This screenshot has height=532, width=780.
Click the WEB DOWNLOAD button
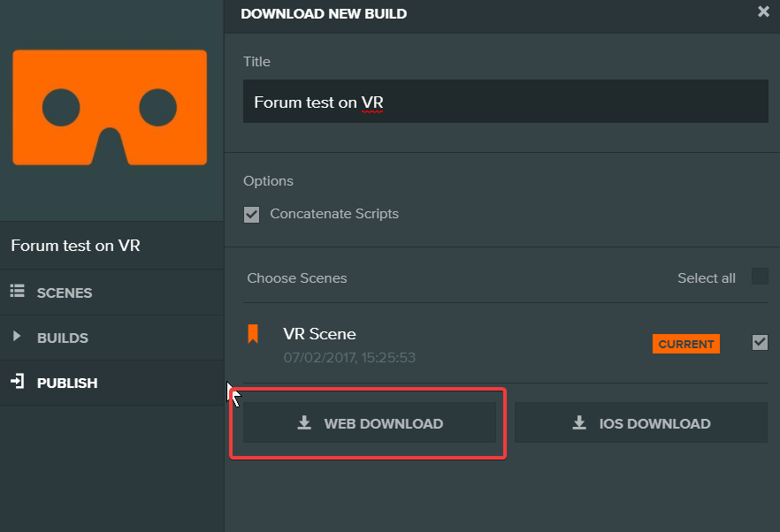click(x=370, y=422)
